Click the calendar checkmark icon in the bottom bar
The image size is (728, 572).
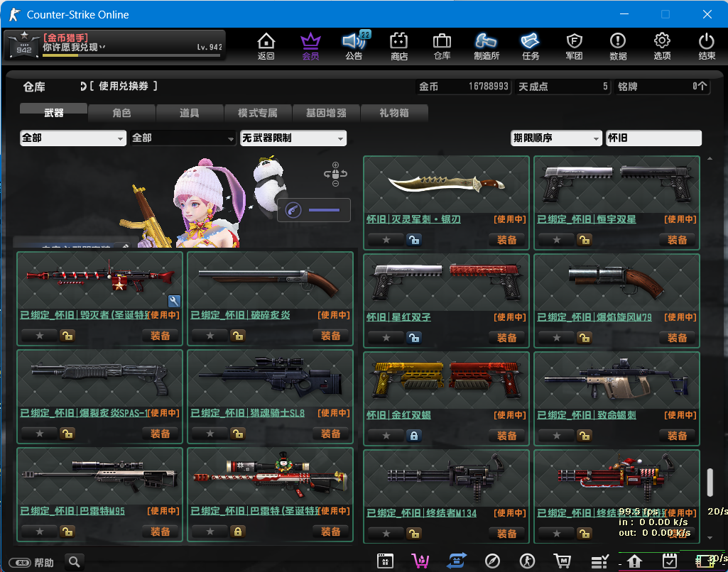[x=669, y=561]
